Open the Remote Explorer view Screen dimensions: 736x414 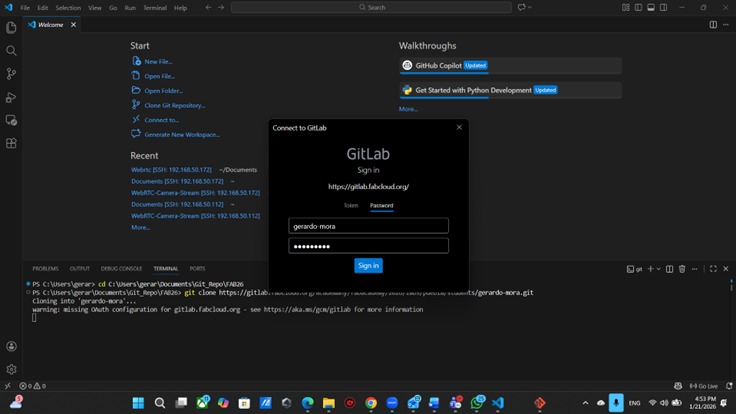tap(11, 120)
